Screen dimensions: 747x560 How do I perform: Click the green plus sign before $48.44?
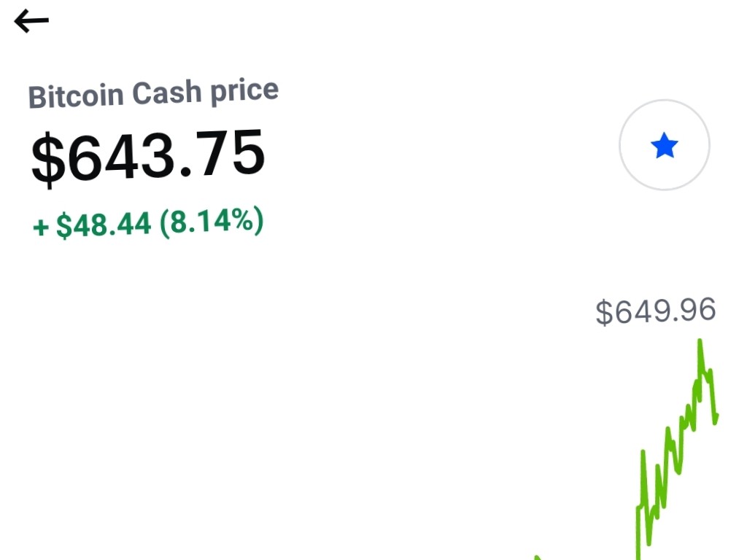(x=41, y=227)
